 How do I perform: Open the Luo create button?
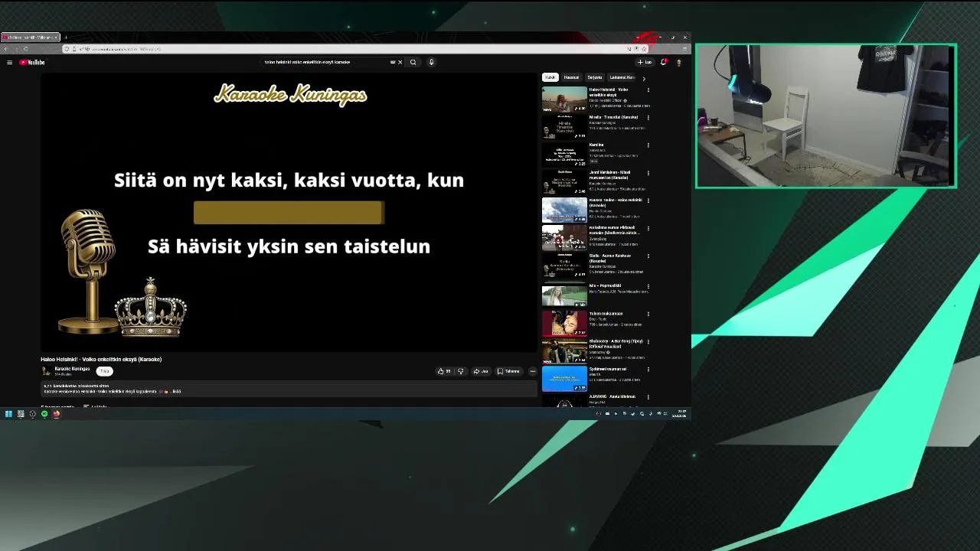click(645, 62)
